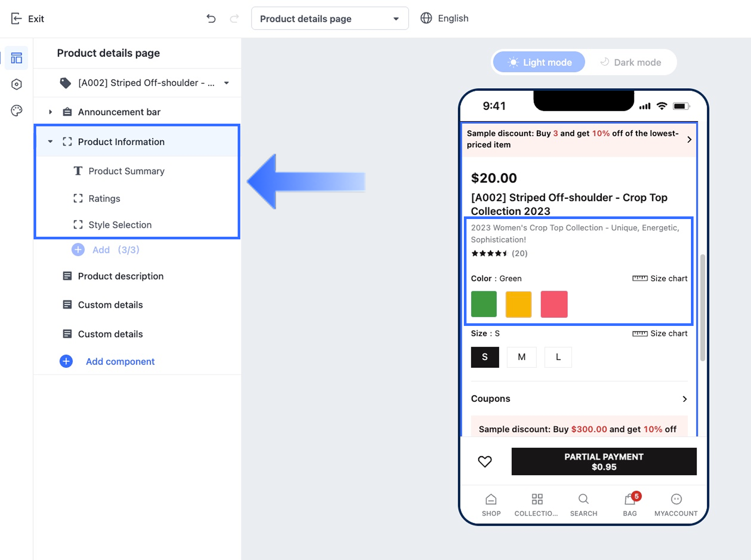This screenshot has width=751, height=560.
Task: Click the wishlist heart icon
Action: point(485,462)
